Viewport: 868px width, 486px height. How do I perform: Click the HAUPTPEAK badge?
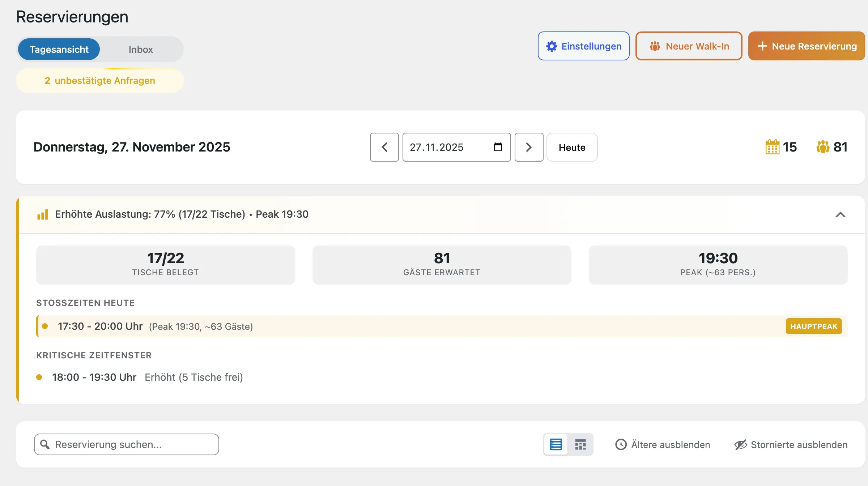coord(813,326)
